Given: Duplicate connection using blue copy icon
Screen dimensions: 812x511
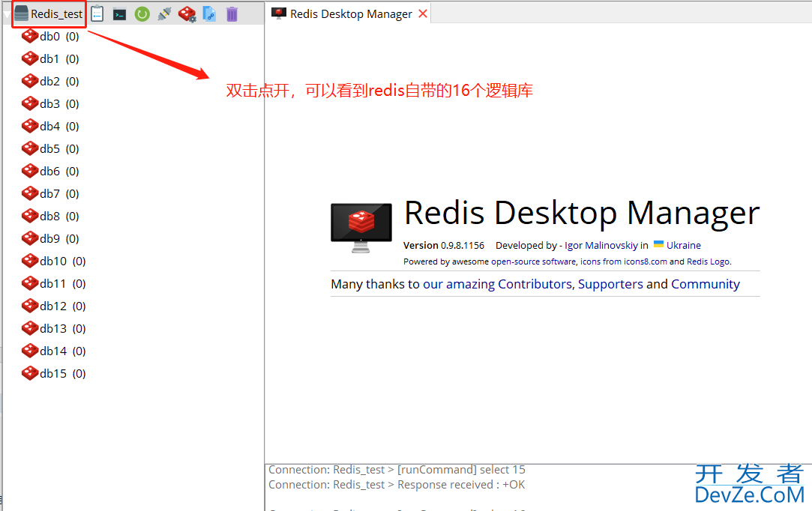Looking at the screenshot, I should click(x=209, y=14).
